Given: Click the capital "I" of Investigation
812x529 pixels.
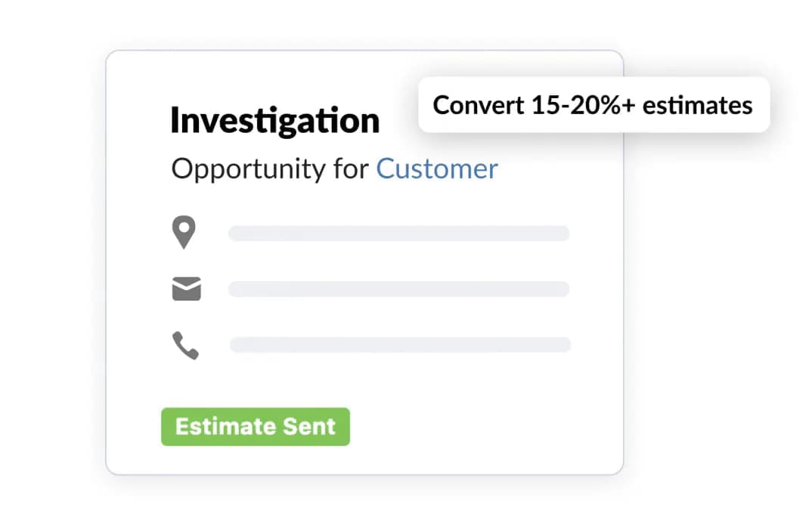Looking at the screenshot, I should (x=175, y=121).
